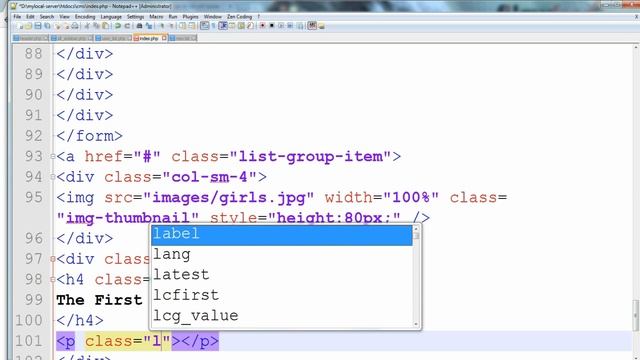640x360 pixels.
Task: Toggle Show All Characters button
Action: point(213,26)
